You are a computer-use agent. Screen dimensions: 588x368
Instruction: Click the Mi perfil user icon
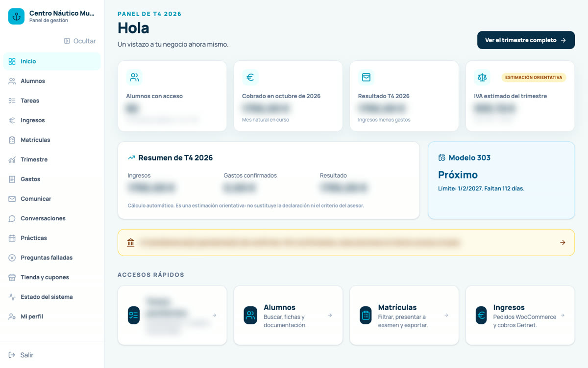(x=12, y=316)
